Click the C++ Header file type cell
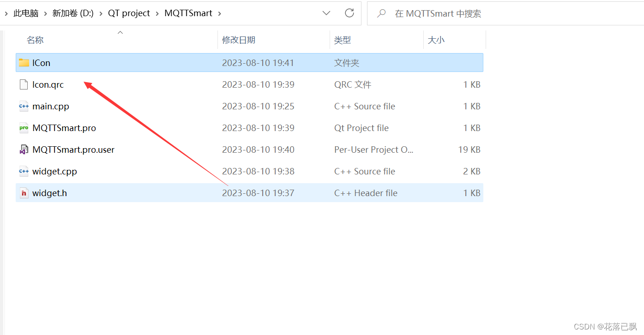The height and width of the screenshot is (335, 644). (366, 193)
